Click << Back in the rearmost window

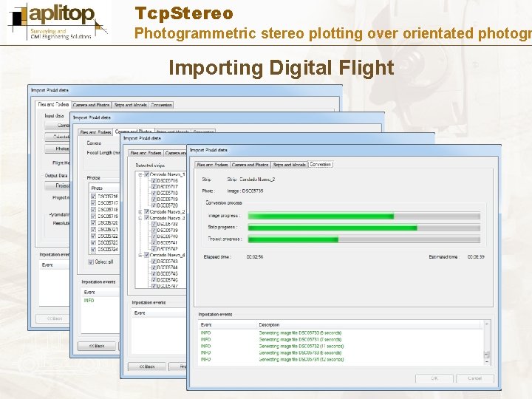click(x=54, y=318)
